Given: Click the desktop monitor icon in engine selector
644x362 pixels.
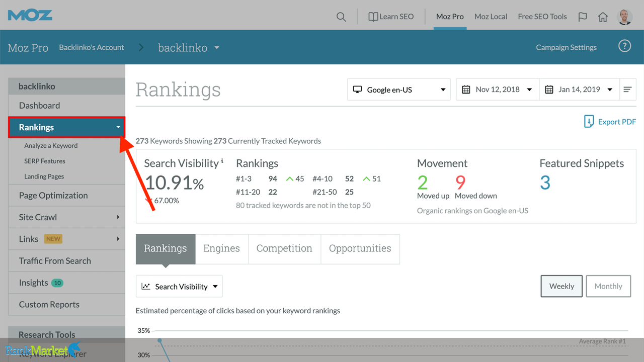Looking at the screenshot, I should pyautogui.click(x=357, y=89).
